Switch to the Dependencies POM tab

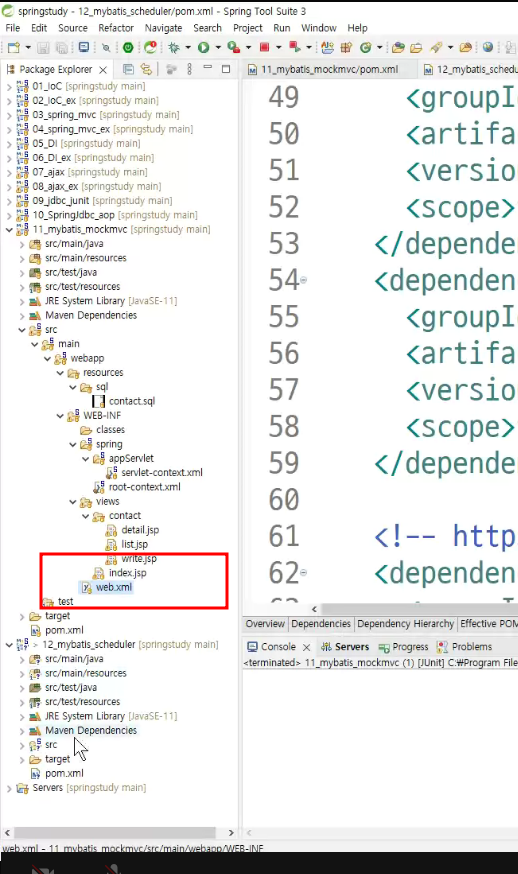321,624
